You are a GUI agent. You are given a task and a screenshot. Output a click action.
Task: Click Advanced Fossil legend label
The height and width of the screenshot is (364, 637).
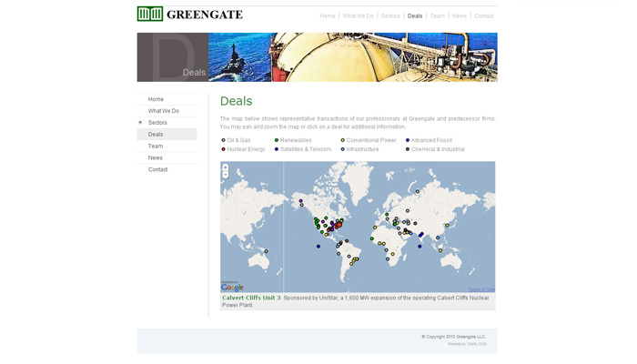pos(431,140)
